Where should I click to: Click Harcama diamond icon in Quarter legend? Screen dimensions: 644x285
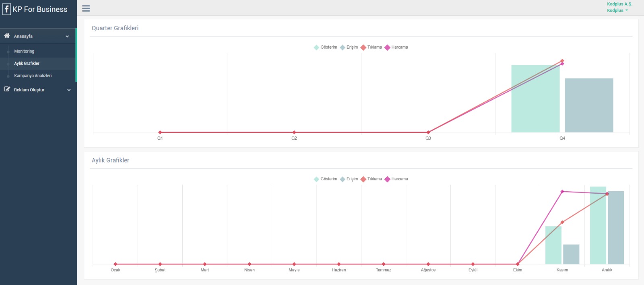(x=387, y=47)
